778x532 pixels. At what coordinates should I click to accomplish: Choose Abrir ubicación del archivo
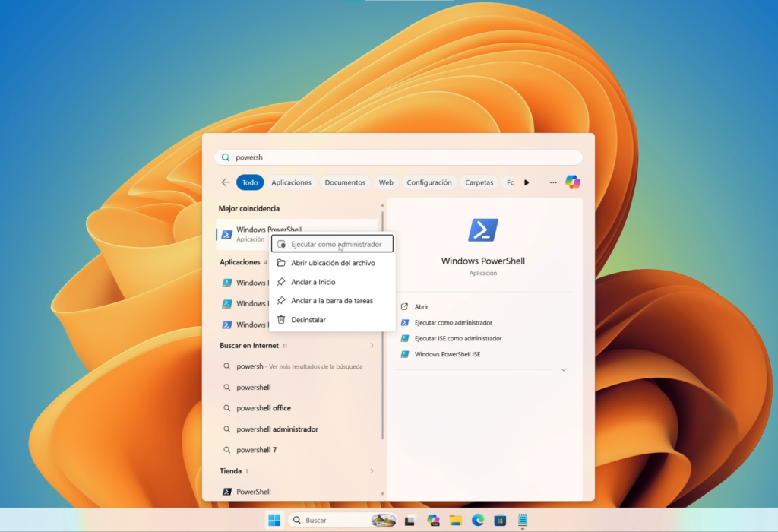coord(332,262)
